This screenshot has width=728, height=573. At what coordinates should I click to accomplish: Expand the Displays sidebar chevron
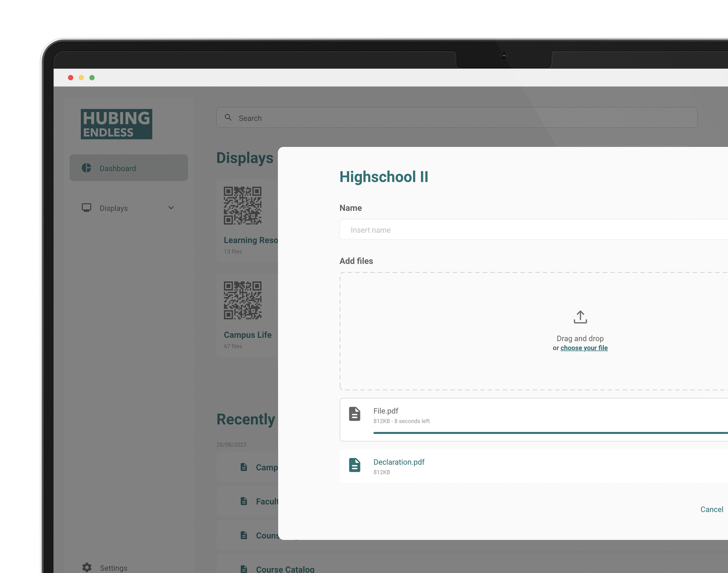tap(171, 208)
